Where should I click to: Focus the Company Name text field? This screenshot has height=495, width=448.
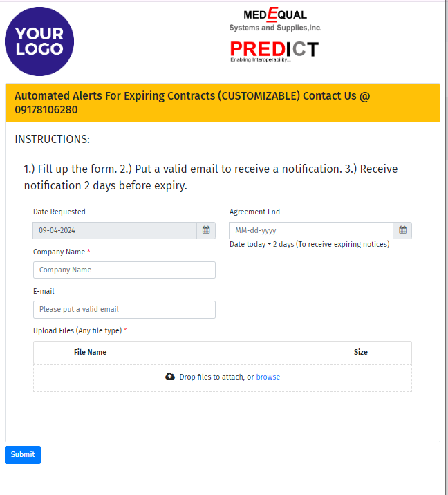click(x=124, y=270)
